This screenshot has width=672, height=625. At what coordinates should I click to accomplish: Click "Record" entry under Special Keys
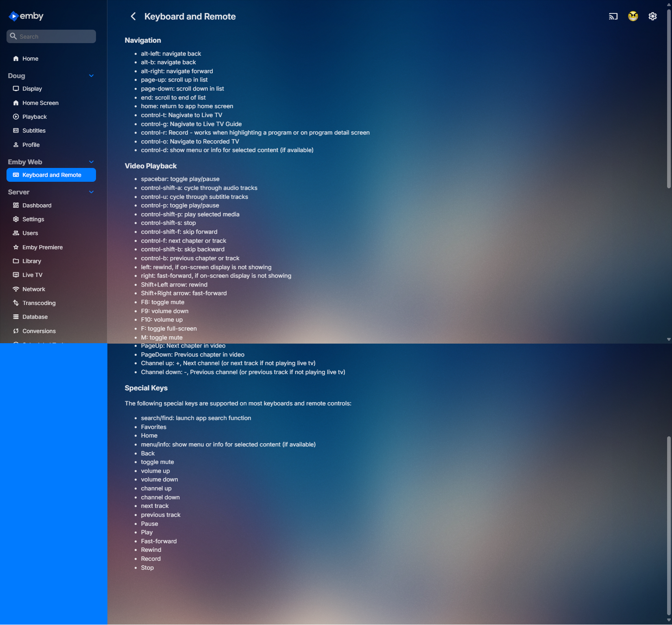[151, 559]
